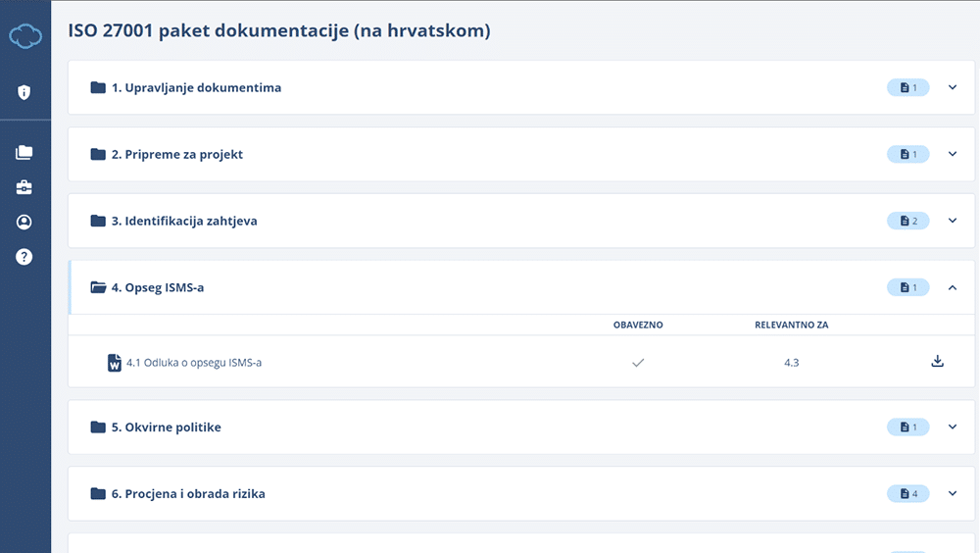Click the document count badge for Identifikacija zahtjeva
Screen dimensions: 980x553
tap(907, 221)
